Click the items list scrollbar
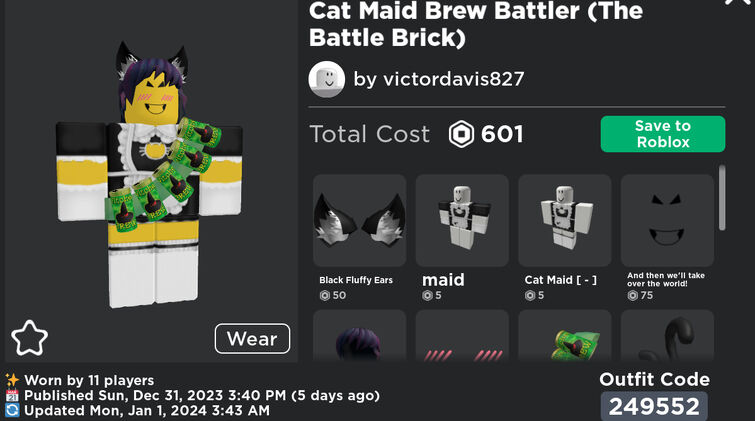 click(x=722, y=197)
